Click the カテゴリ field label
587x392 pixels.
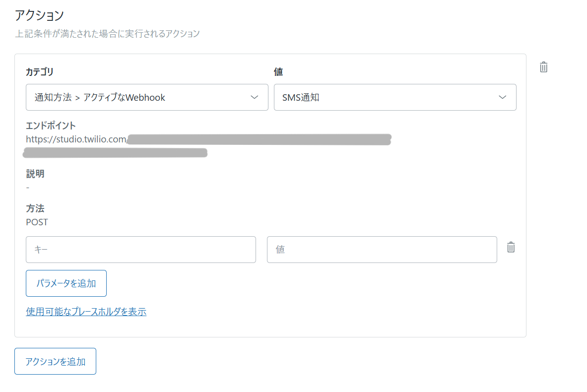[x=40, y=71]
